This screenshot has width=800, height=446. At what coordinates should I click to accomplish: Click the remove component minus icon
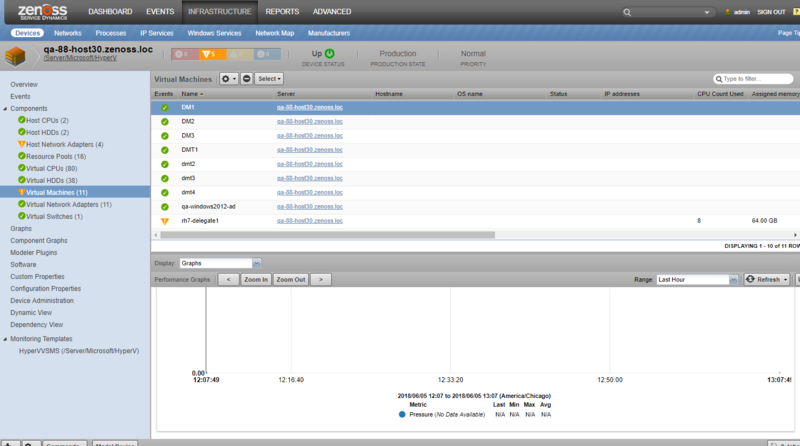tap(246, 79)
